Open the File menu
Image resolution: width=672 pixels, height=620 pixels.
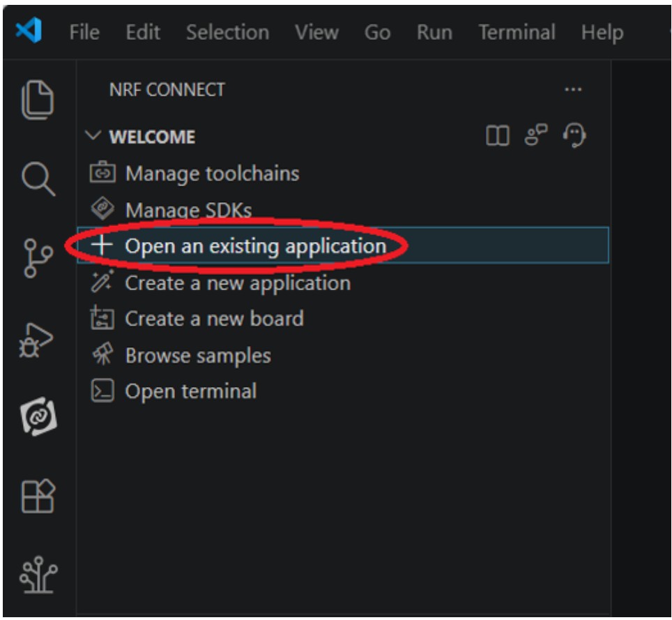click(x=84, y=32)
